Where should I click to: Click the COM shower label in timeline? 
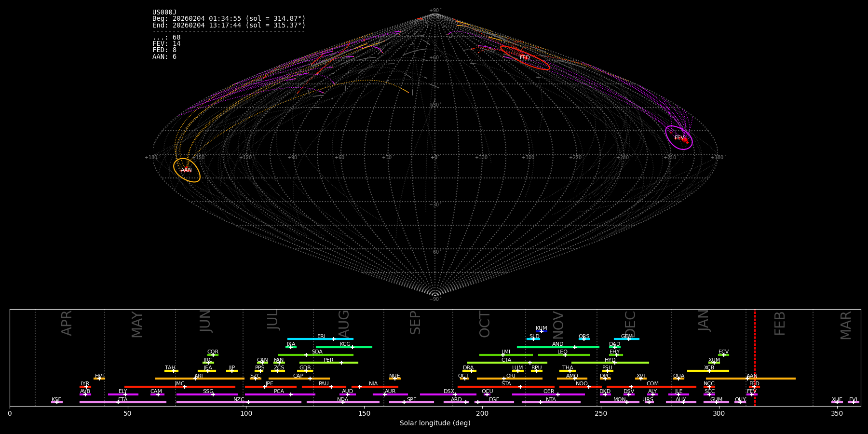tap(653, 384)
